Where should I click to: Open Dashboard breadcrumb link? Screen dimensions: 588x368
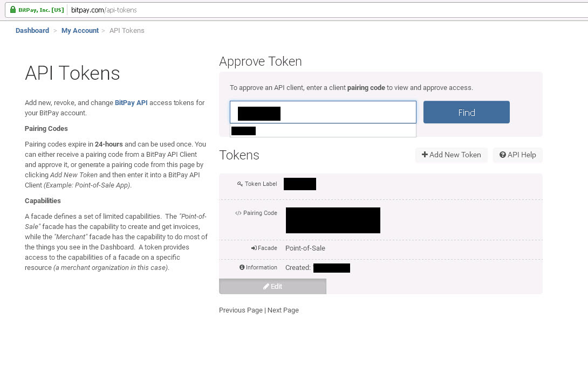click(x=32, y=30)
